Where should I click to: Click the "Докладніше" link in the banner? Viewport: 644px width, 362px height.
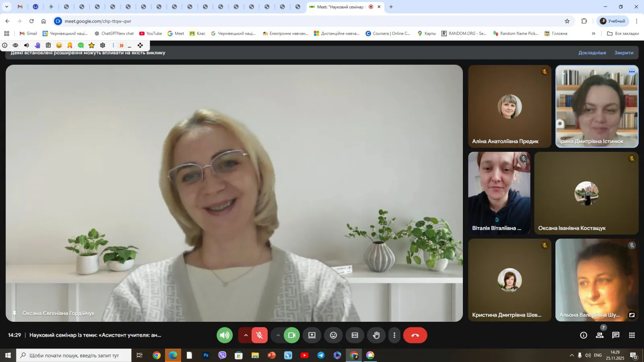(592, 53)
